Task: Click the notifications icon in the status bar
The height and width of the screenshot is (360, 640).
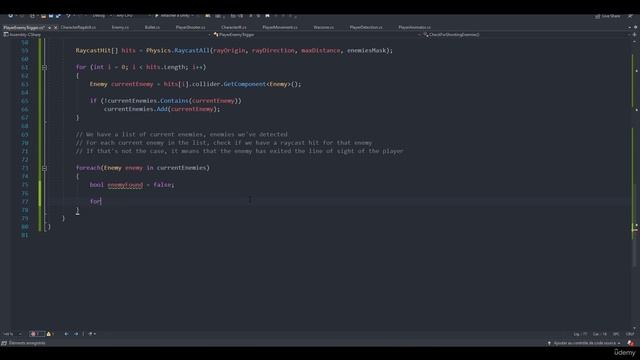Action: (631, 343)
